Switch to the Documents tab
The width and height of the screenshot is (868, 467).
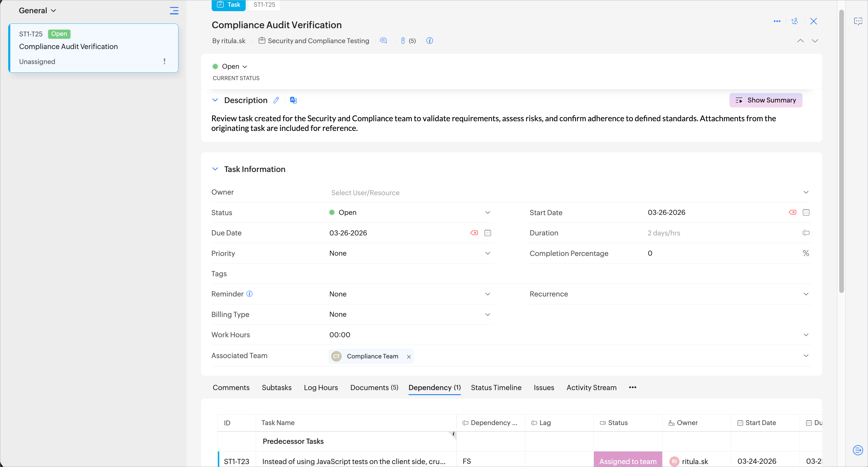374,387
